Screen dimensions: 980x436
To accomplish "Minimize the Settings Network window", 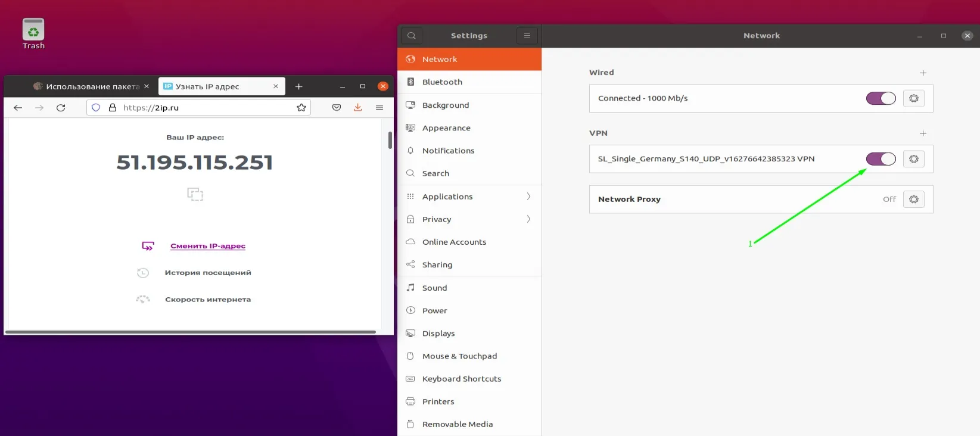I will coord(920,36).
